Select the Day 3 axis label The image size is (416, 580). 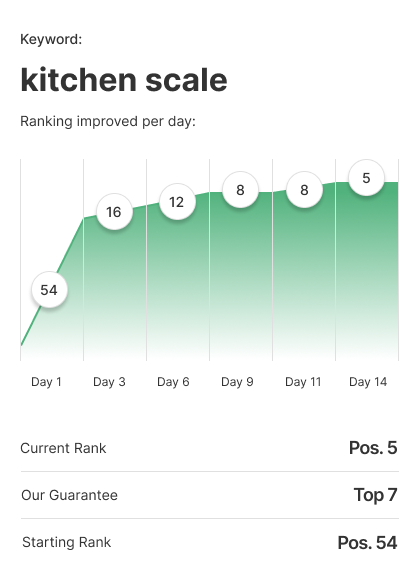109,382
